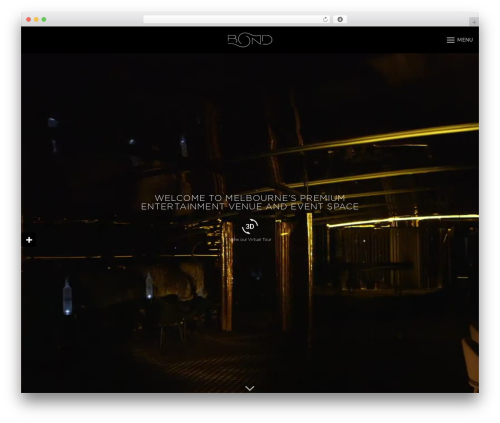
Task: Open the hamburger menu icon
Action: (x=451, y=40)
